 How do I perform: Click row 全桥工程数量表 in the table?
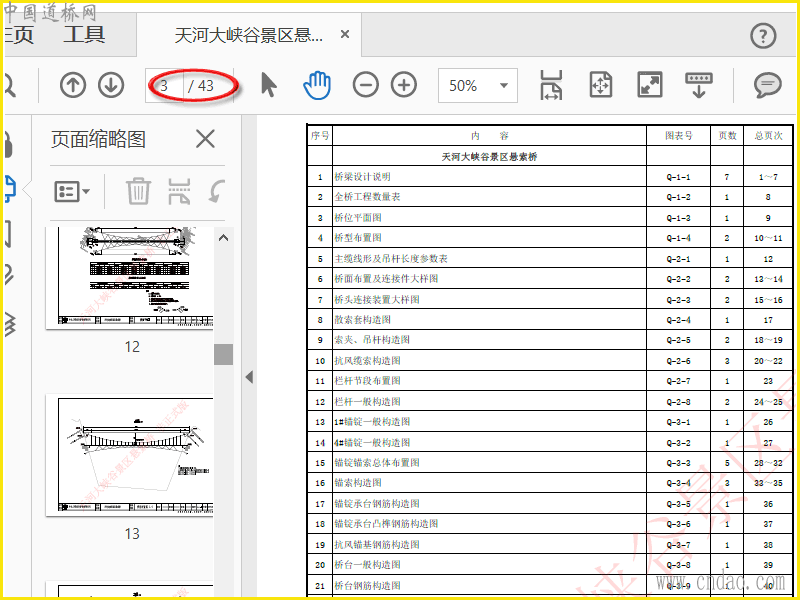550,197
